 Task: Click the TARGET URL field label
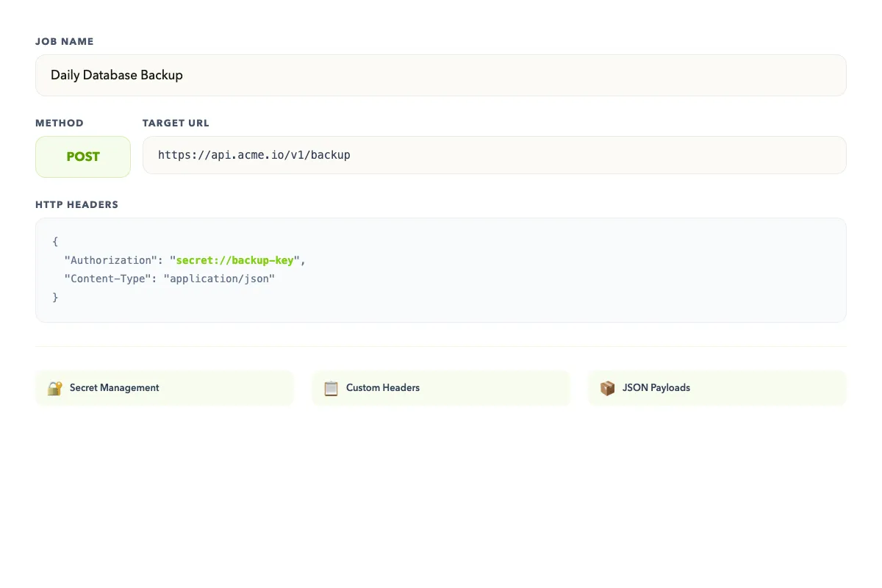176,123
